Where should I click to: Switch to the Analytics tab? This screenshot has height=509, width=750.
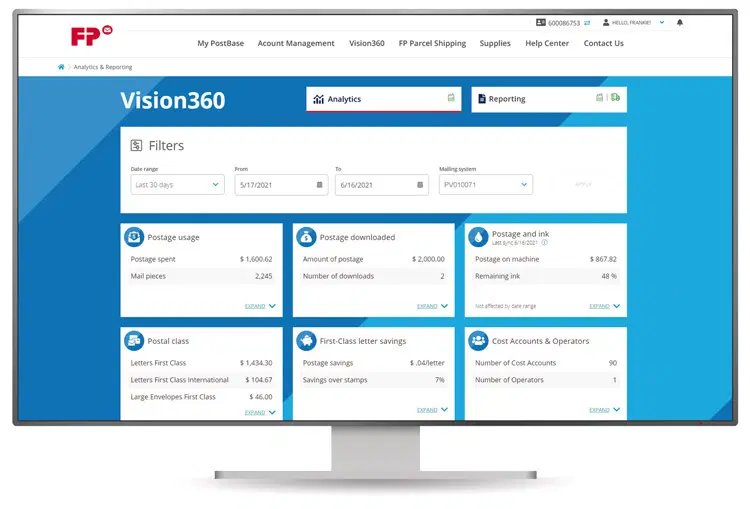coord(384,99)
